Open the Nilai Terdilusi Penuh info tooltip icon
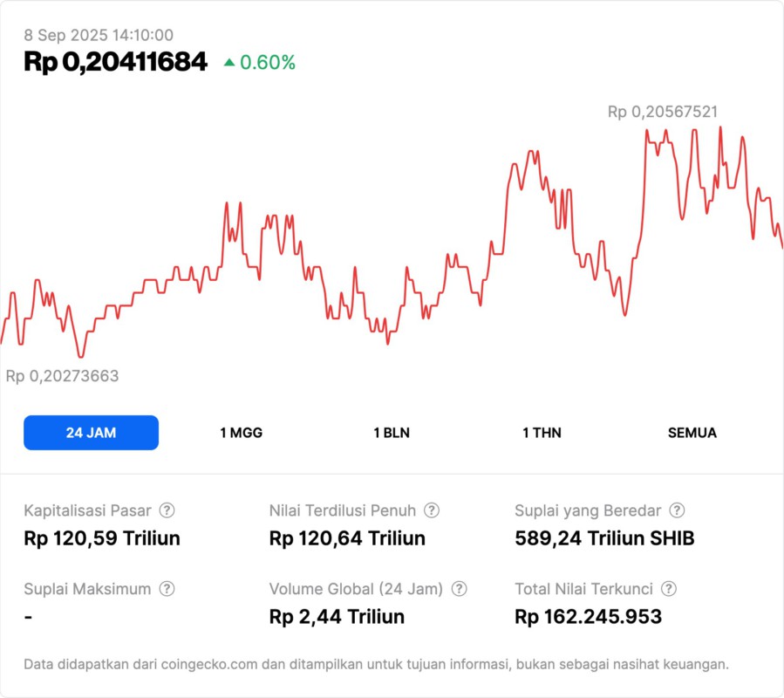784x698 pixels. [x=432, y=510]
